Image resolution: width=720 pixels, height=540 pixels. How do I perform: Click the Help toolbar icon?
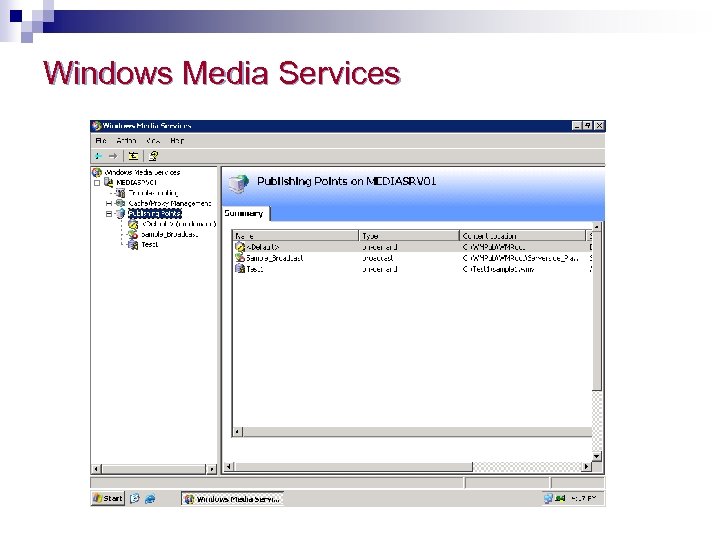pos(153,156)
